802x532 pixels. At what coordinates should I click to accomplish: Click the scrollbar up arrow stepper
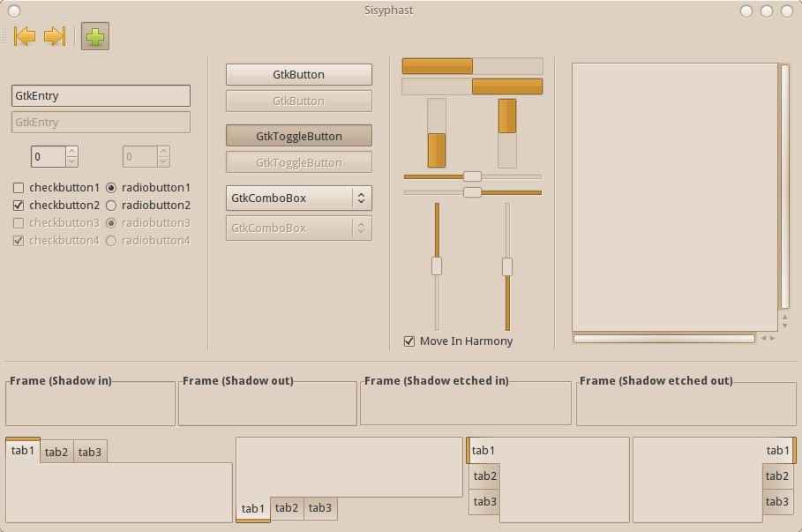tap(785, 318)
